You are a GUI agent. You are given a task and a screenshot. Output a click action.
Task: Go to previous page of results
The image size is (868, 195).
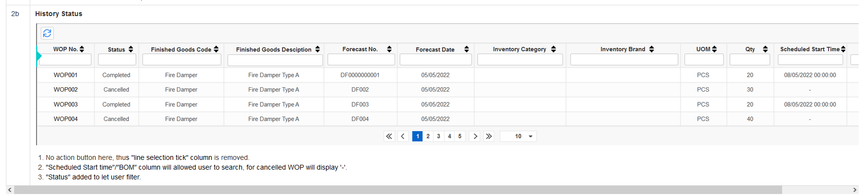click(x=403, y=136)
